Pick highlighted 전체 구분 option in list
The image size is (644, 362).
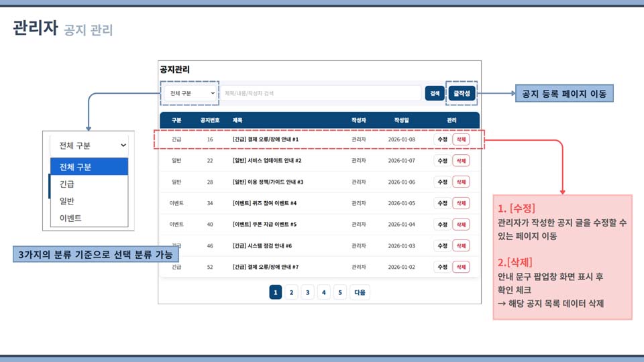click(89, 167)
